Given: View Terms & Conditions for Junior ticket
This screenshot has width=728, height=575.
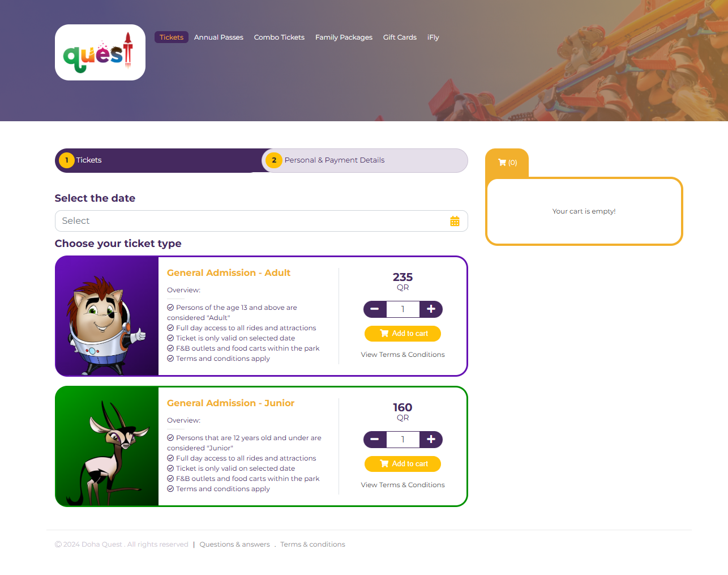Looking at the screenshot, I should coord(402,485).
